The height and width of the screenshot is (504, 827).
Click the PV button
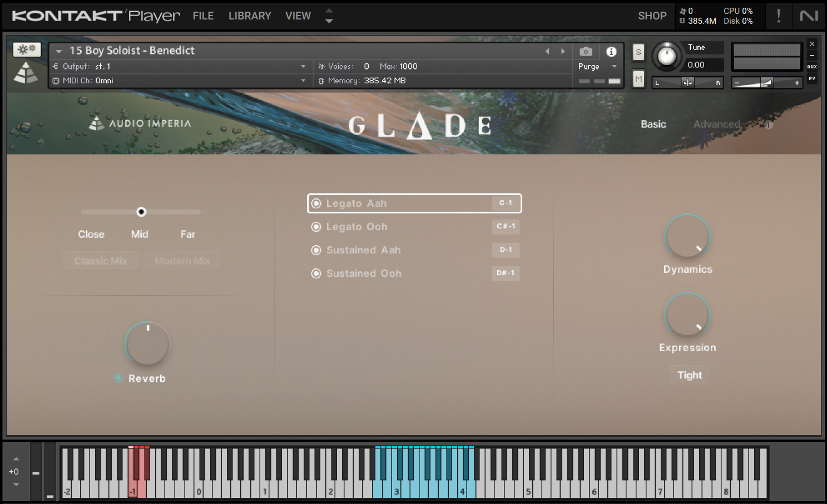812,78
